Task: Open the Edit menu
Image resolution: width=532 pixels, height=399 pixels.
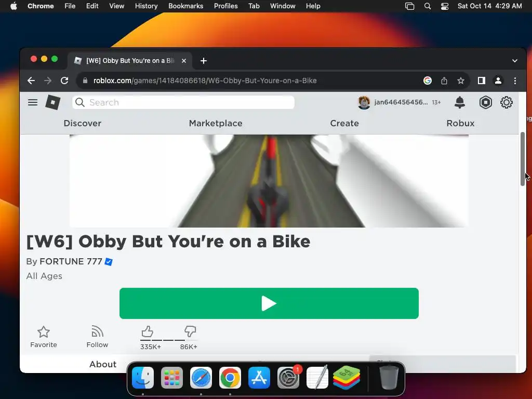Action: [x=92, y=6]
